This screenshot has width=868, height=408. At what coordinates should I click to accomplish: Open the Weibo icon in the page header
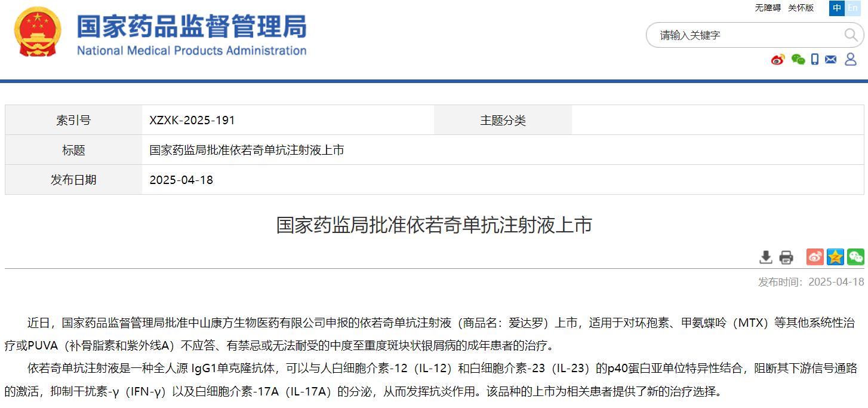click(776, 59)
